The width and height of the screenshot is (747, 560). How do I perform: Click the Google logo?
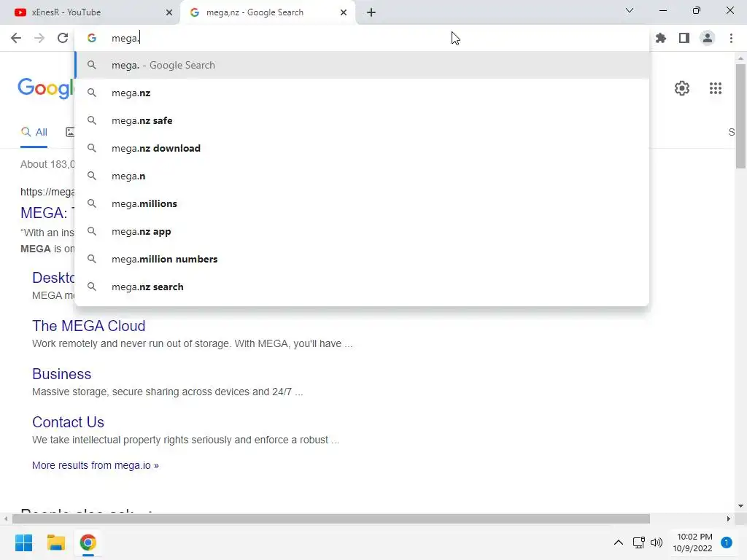46,88
